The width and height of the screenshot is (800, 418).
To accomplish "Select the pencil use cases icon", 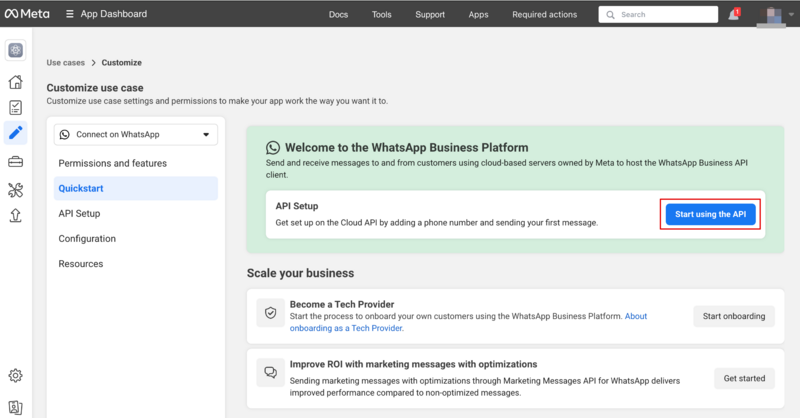I will 15,133.
